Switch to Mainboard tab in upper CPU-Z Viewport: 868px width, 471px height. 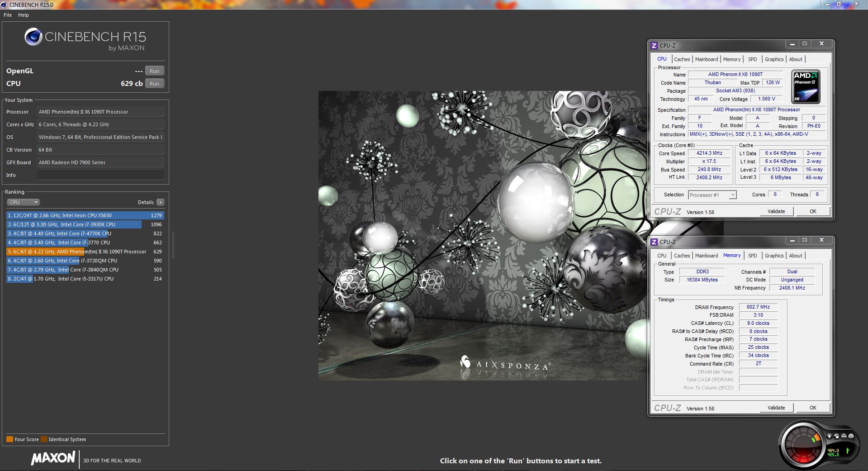tap(706, 59)
